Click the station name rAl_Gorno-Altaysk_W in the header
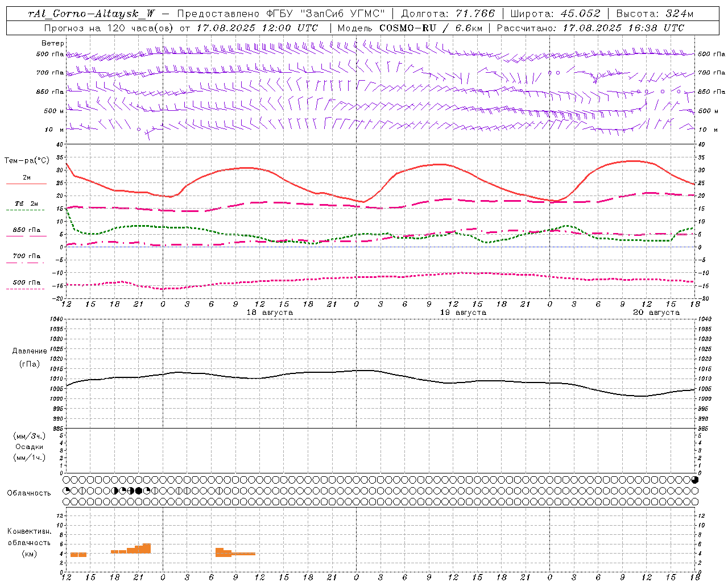 click(92, 14)
